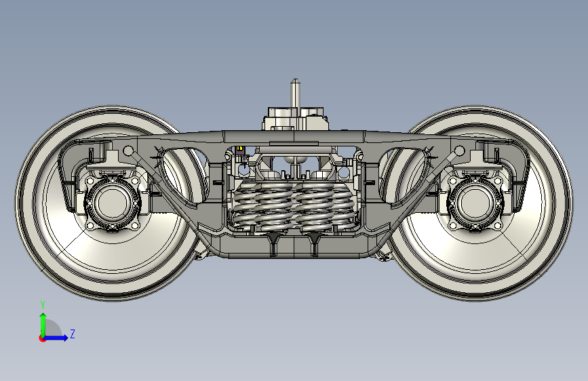This screenshot has height=381, width=588.
Task: Click the Y label of the triad
Action: pyautogui.click(x=43, y=305)
